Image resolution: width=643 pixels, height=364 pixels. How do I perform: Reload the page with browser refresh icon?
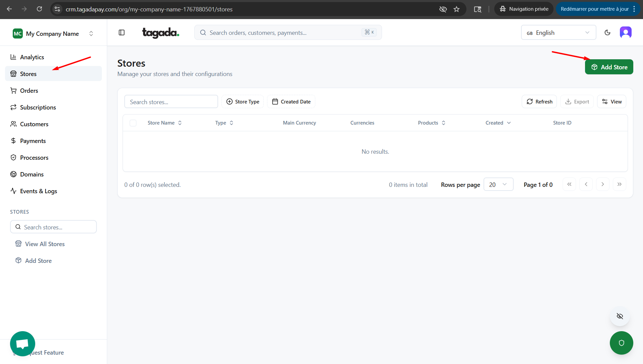(x=39, y=9)
